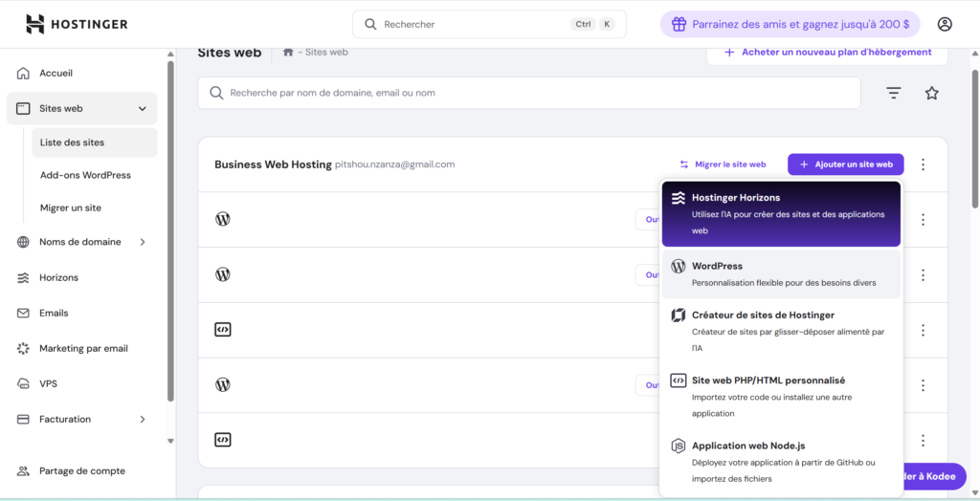Viewport: 980px width, 501px height.
Task: Open VPS section in sidebar
Action: click(48, 383)
